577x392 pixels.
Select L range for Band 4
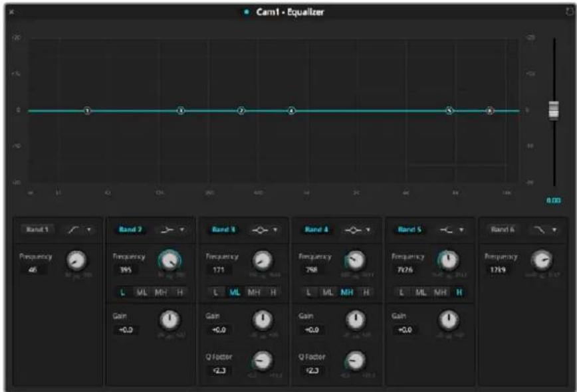(x=308, y=292)
